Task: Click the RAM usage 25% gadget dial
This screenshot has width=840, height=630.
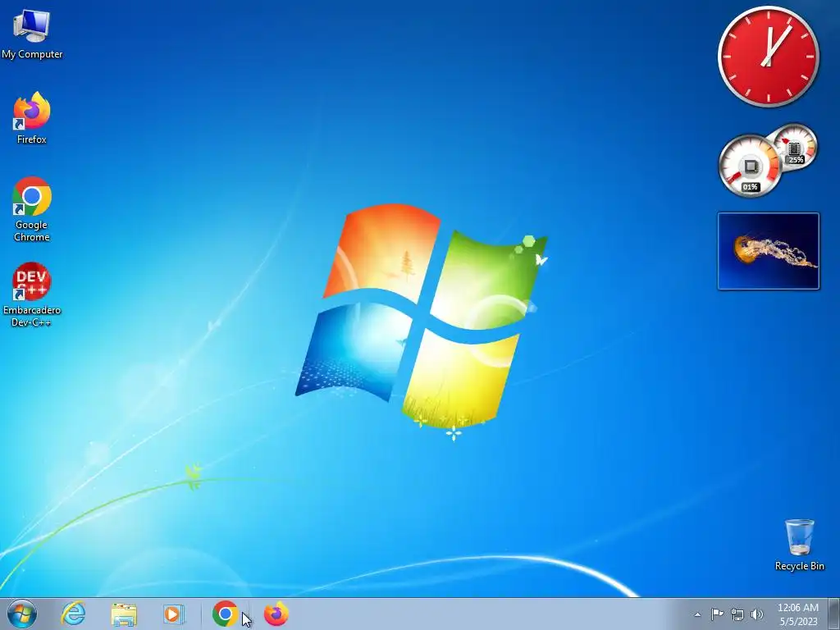Action: [x=795, y=146]
